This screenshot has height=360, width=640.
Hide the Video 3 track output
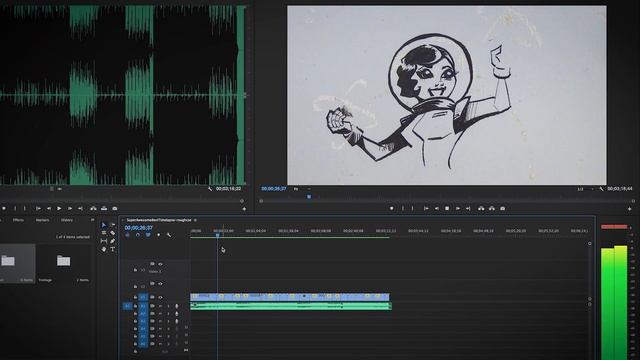tap(160, 264)
